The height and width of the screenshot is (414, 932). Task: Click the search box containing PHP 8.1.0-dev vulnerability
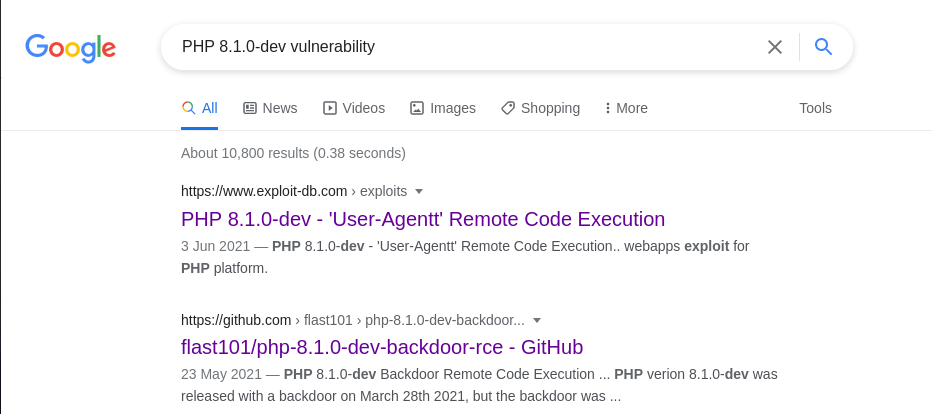coord(464,46)
